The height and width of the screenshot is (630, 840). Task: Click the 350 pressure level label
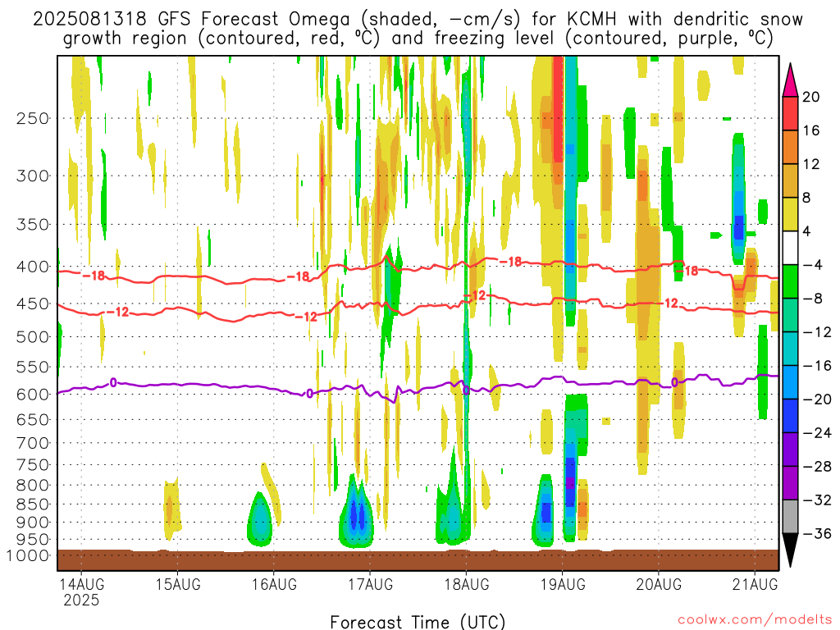tap(33, 225)
